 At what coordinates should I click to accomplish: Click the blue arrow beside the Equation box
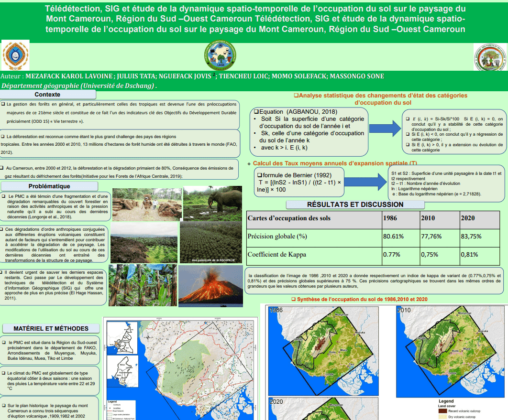pos(385,128)
